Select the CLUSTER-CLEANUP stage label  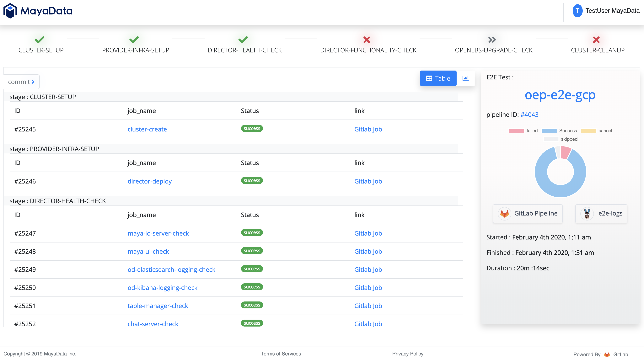(598, 50)
